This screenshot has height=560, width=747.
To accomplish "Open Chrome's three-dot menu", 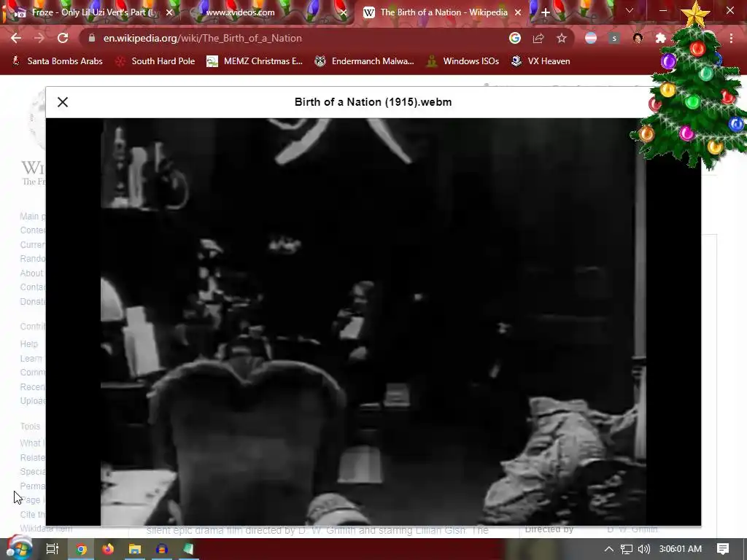I will pos(731,38).
